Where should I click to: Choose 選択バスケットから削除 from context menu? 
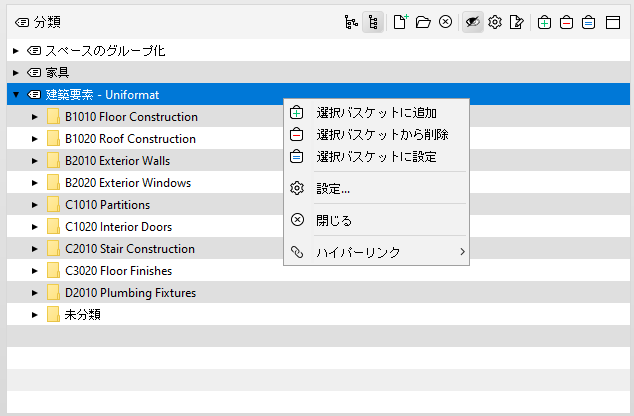pos(376,135)
